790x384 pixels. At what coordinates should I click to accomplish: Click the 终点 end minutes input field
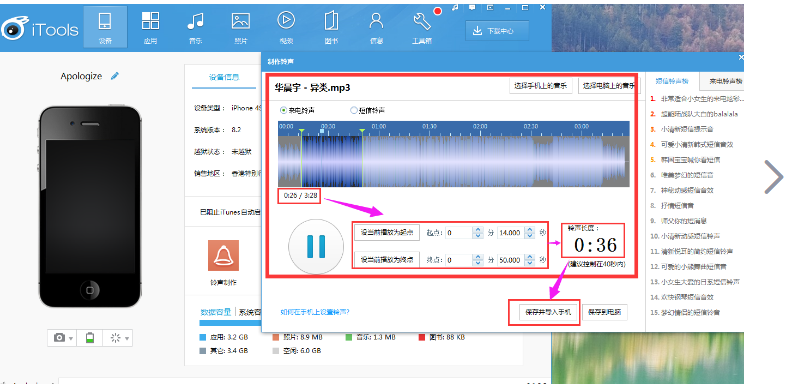point(458,260)
